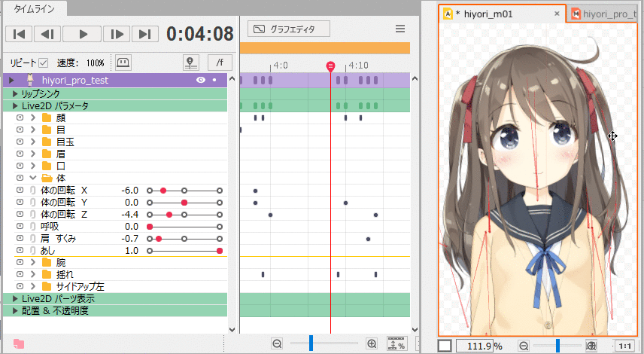Toggle the リピート (repeat) checkbox
Viewport: 644px width, 354px height.
(44, 63)
